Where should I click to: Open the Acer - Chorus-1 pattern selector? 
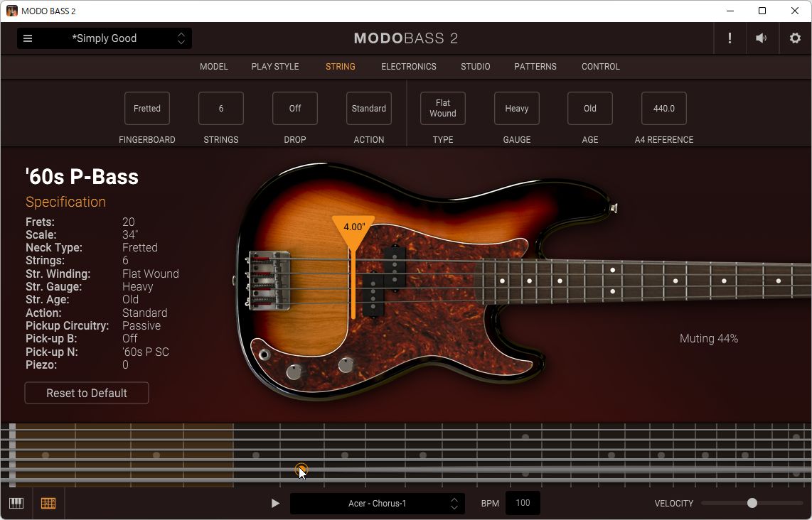pyautogui.click(x=377, y=504)
